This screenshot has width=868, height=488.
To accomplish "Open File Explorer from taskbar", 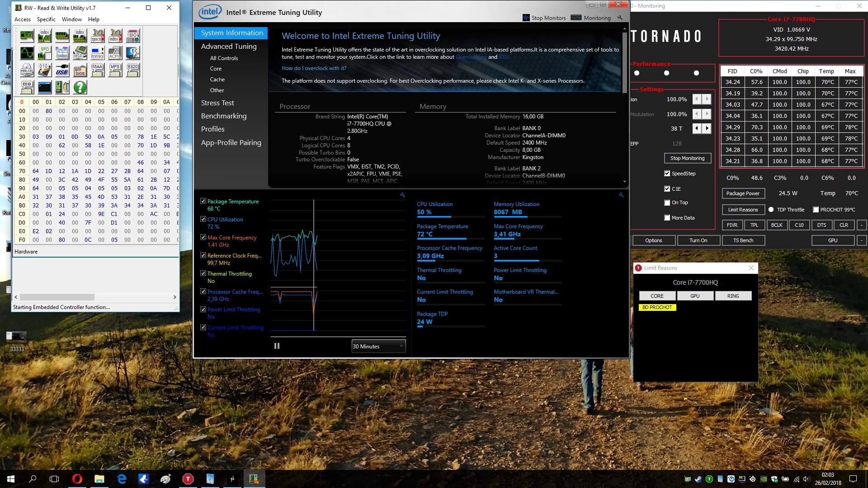I will pyautogui.click(x=99, y=479).
